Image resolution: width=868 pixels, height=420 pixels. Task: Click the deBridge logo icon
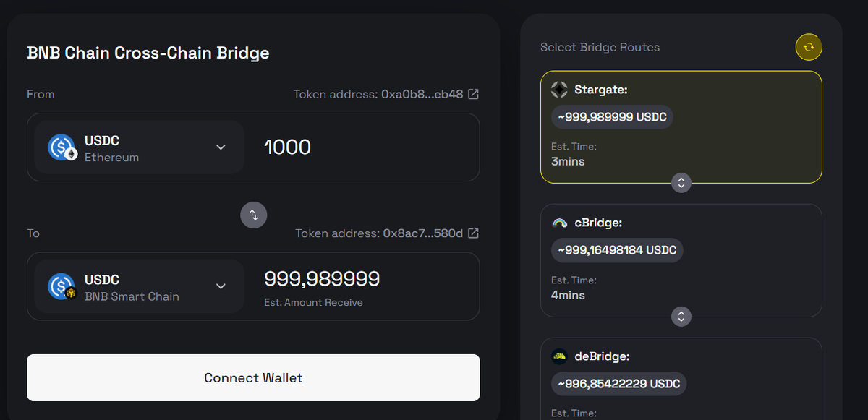(x=559, y=356)
